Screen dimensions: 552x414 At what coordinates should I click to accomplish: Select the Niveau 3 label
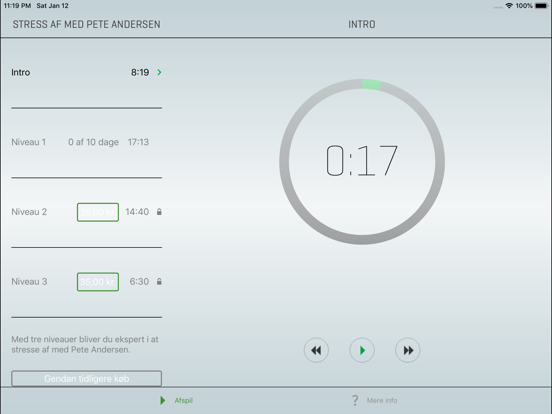[29, 281]
